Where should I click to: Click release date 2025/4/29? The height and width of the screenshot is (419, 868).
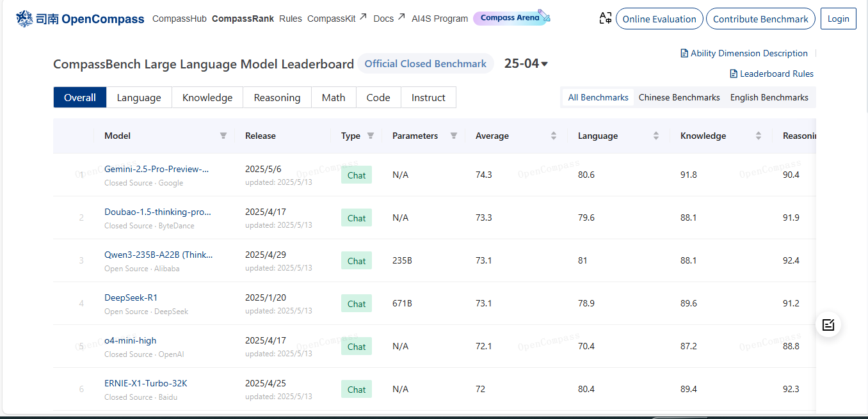click(266, 255)
